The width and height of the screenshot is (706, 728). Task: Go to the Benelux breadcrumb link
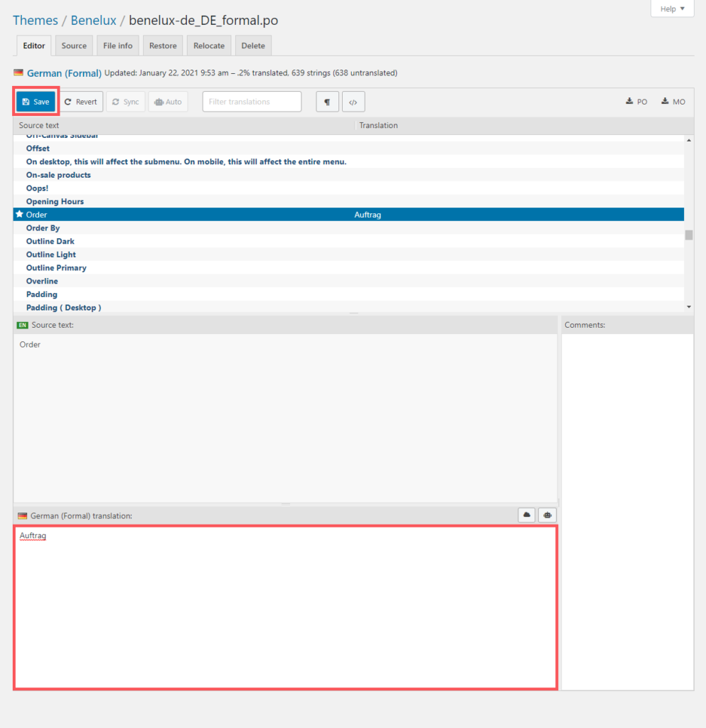coord(94,21)
